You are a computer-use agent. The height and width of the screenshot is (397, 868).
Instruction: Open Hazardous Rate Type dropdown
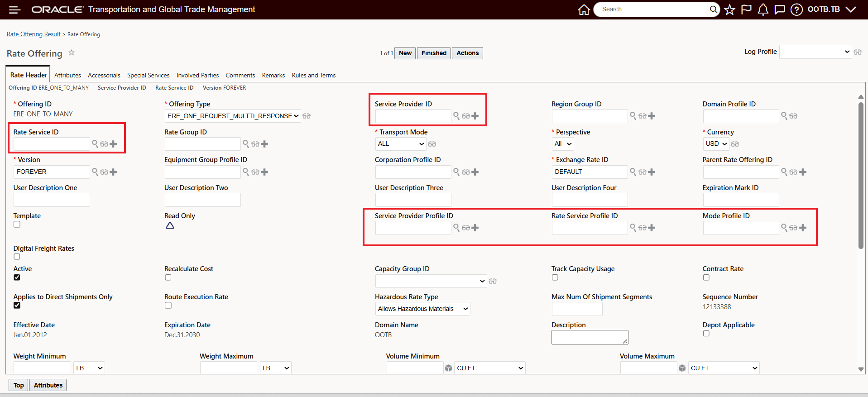coord(423,309)
